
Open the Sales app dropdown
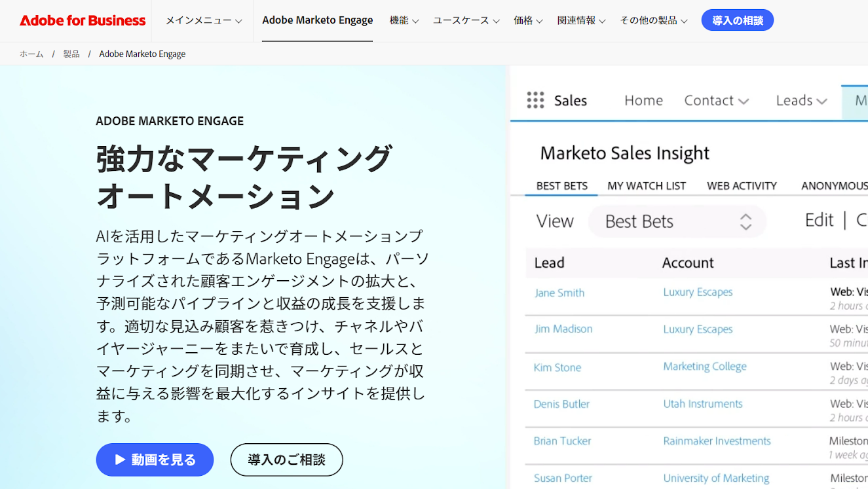[570, 100]
